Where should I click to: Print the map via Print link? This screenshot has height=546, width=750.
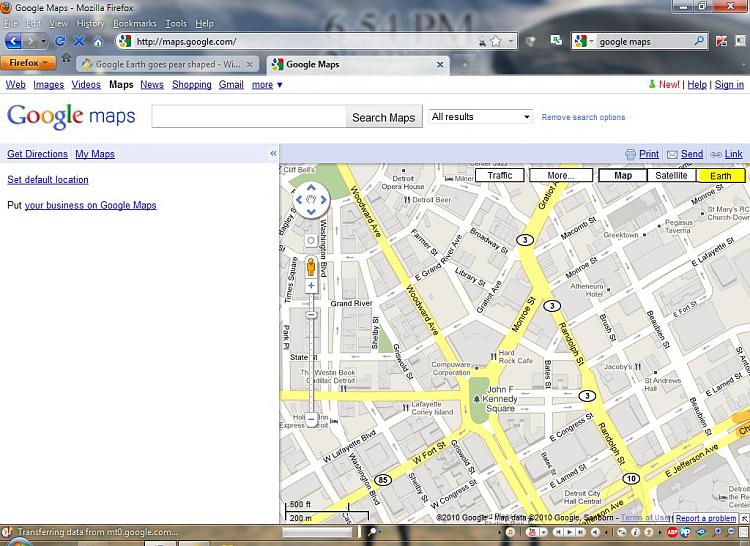pos(649,154)
